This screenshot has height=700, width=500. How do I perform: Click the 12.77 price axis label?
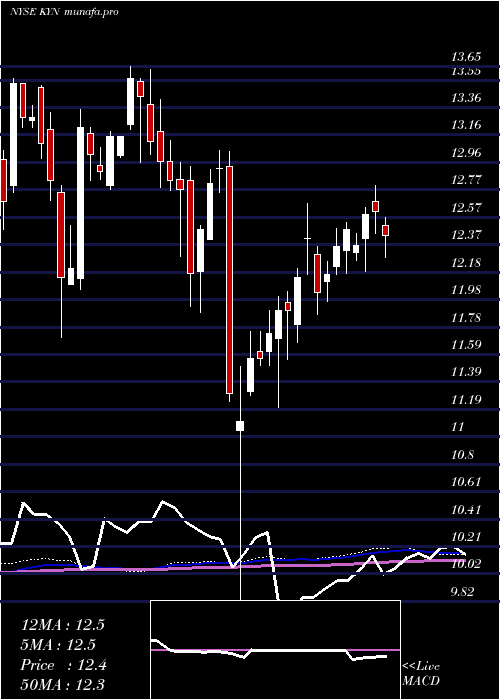tap(466, 180)
